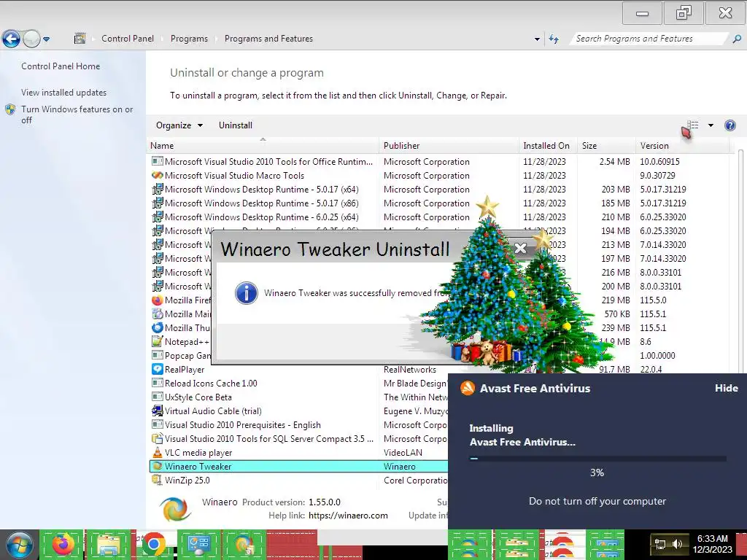The height and width of the screenshot is (560, 747).
Task: Sort by Name column header
Action: 263,146
